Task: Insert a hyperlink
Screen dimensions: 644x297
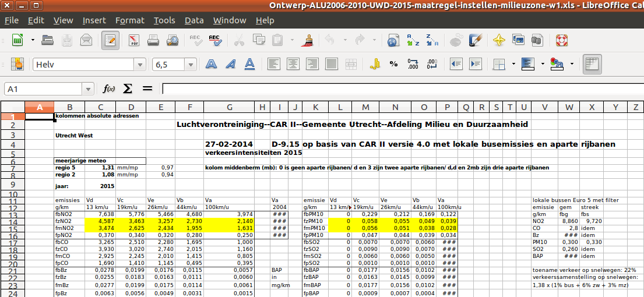Action: (x=393, y=40)
